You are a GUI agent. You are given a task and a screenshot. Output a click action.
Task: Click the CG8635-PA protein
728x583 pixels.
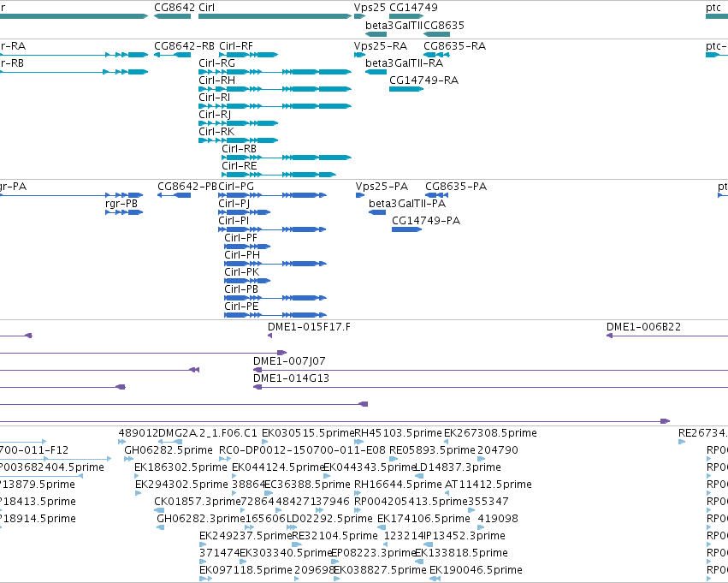tap(436, 195)
